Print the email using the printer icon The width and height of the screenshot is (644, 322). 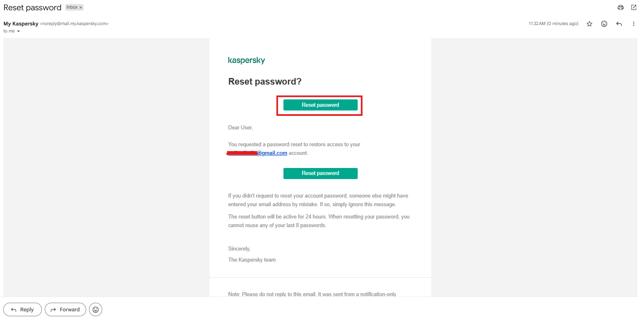tap(620, 7)
